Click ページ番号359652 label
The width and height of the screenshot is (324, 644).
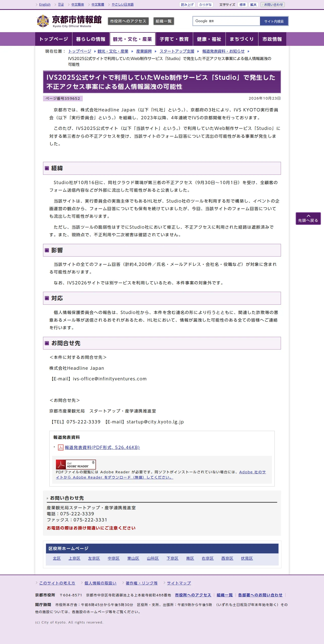click(63, 99)
